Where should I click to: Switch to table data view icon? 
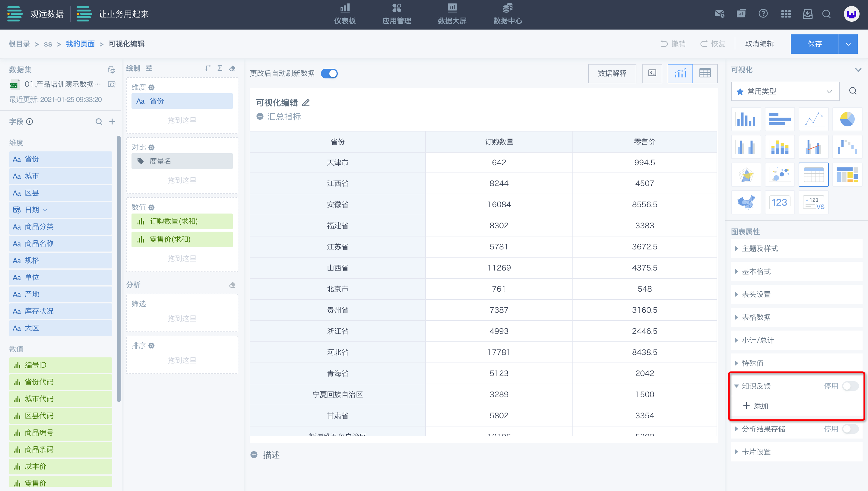point(705,73)
